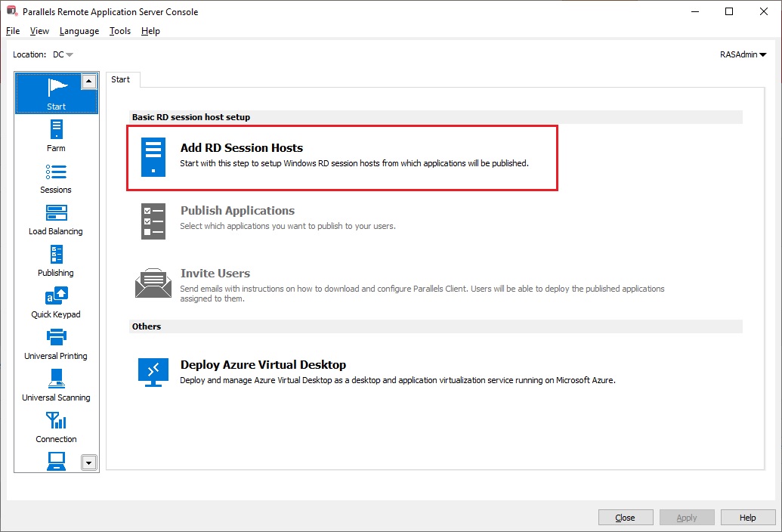Open the File menu
The height and width of the screenshot is (532, 782).
[13, 31]
